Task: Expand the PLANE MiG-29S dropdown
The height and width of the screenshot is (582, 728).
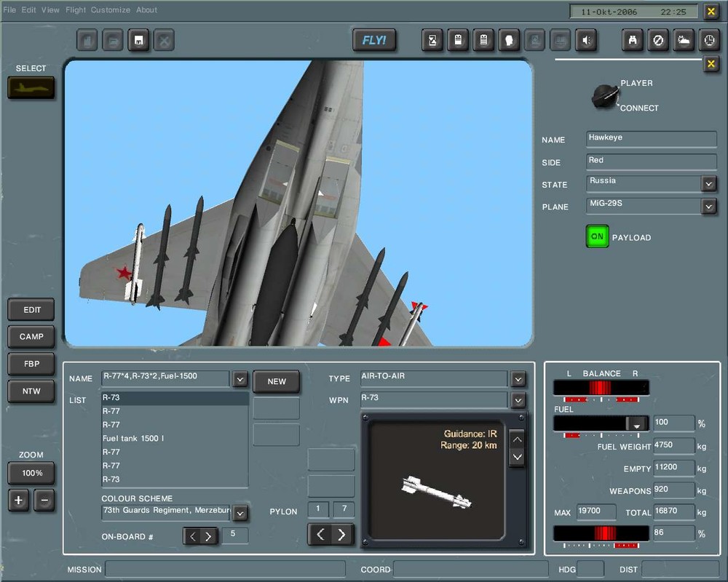Action: click(x=708, y=206)
